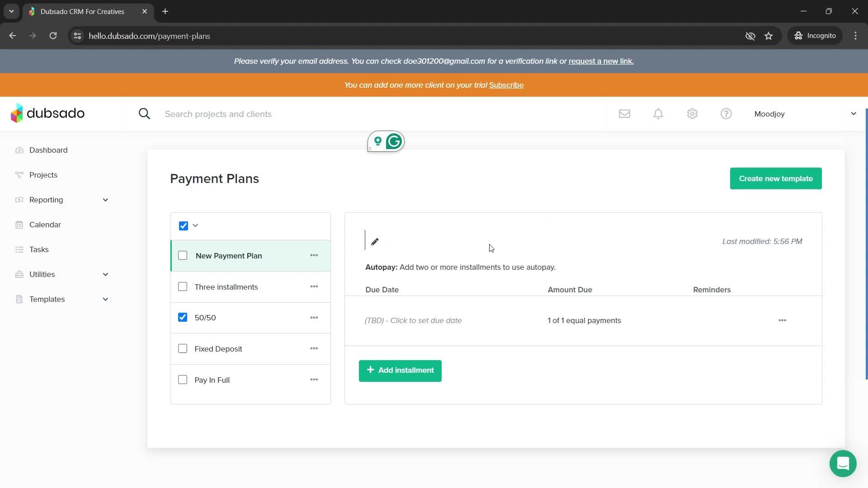Open Tasks in sidebar
868x488 pixels.
pos(39,249)
